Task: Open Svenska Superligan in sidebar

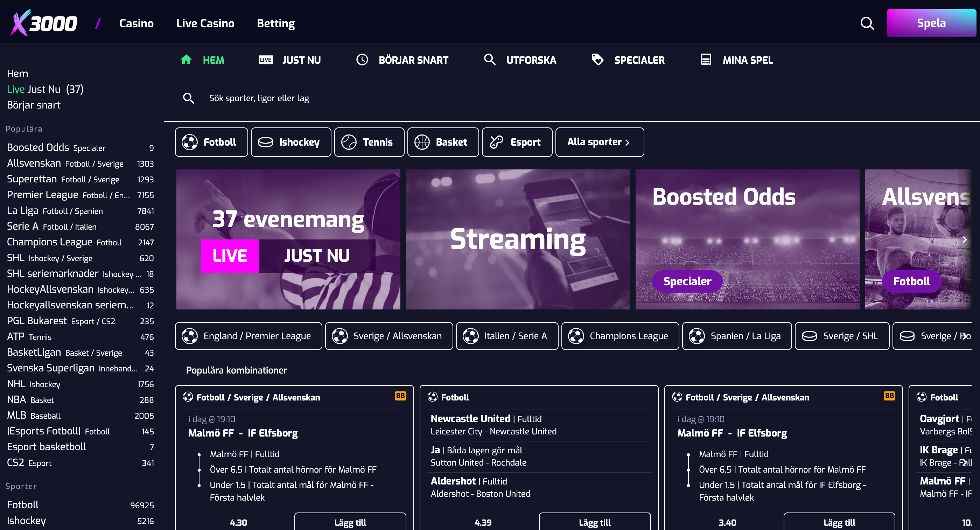Action: 80,368
